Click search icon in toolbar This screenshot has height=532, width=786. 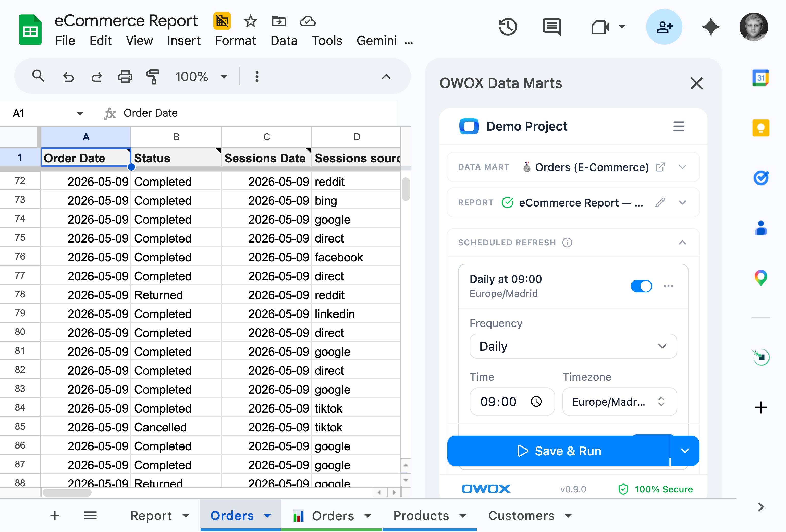tap(38, 76)
